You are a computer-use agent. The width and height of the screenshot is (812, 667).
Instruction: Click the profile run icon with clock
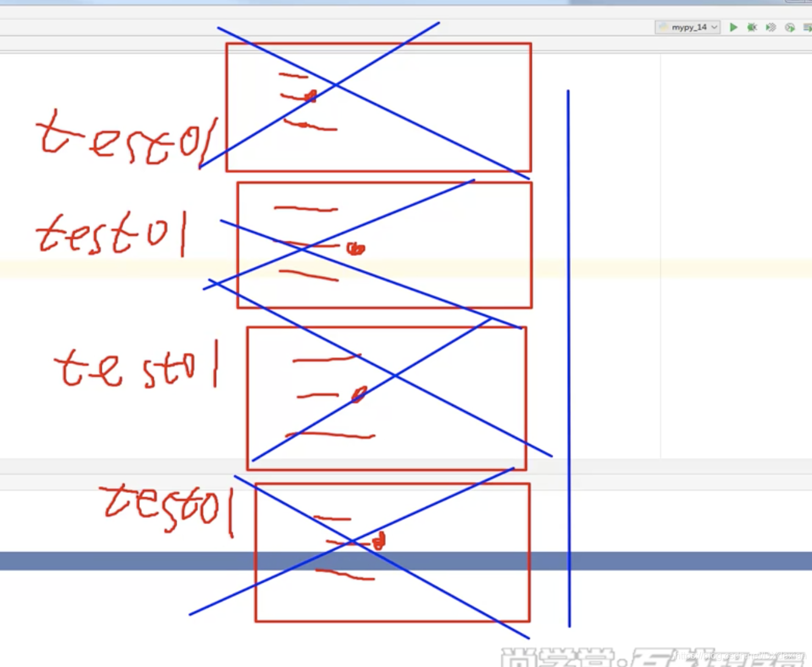pyautogui.click(x=790, y=27)
